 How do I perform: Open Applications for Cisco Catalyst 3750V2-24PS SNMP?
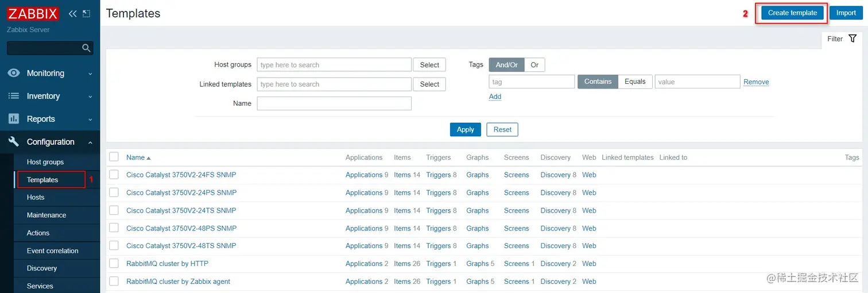(364, 192)
